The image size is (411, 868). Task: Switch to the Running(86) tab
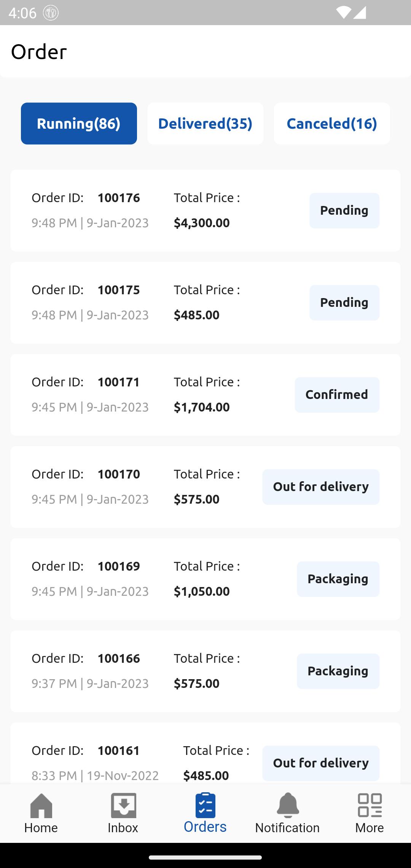[x=79, y=123]
